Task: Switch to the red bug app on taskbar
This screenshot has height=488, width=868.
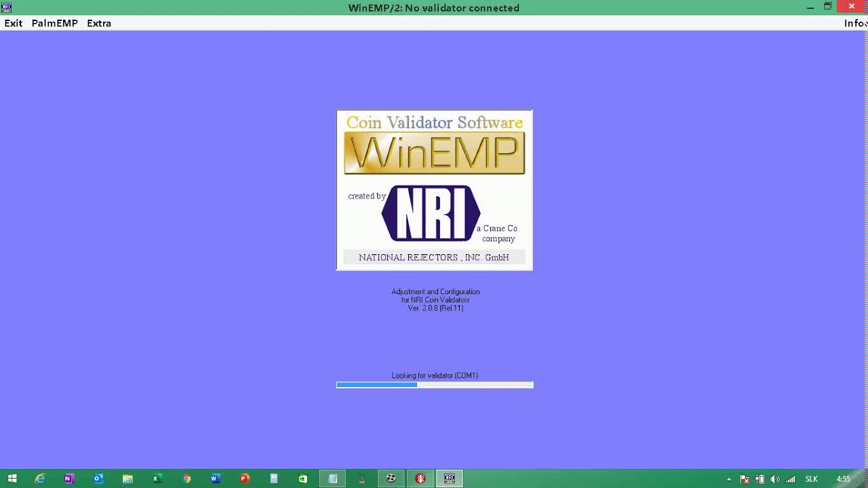Action: pos(420,479)
